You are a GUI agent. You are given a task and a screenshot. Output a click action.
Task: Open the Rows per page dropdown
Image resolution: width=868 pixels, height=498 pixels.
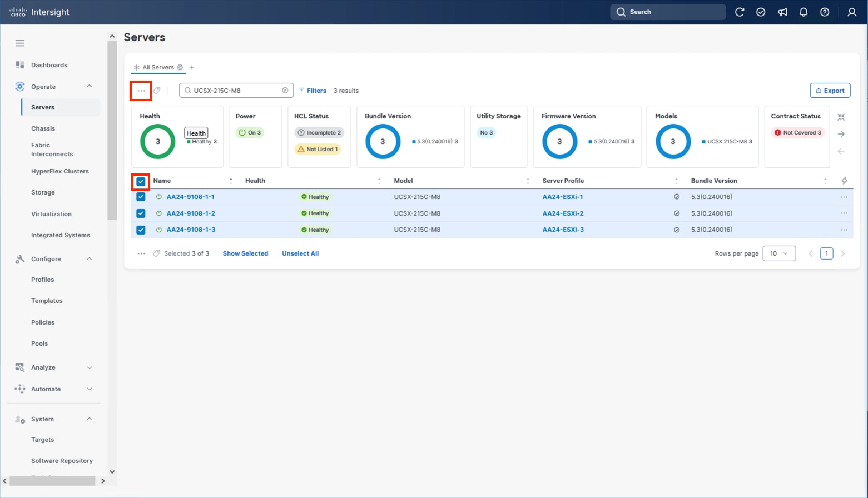coord(778,253)
